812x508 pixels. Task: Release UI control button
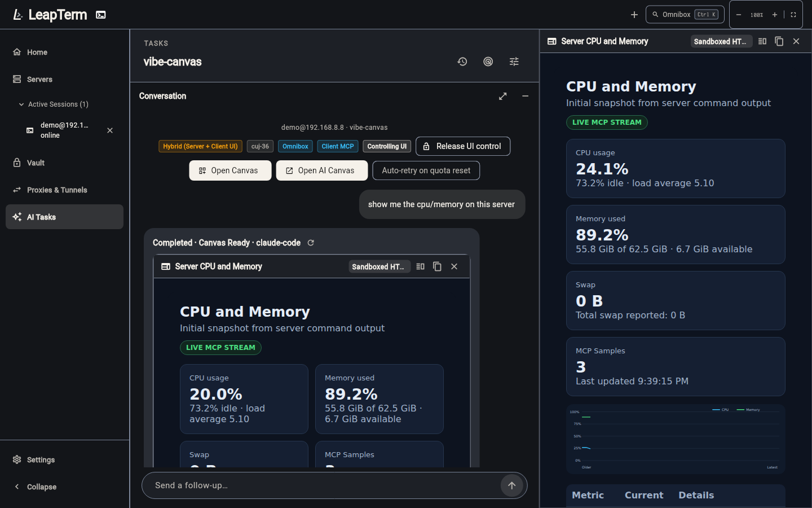[463, 146]
